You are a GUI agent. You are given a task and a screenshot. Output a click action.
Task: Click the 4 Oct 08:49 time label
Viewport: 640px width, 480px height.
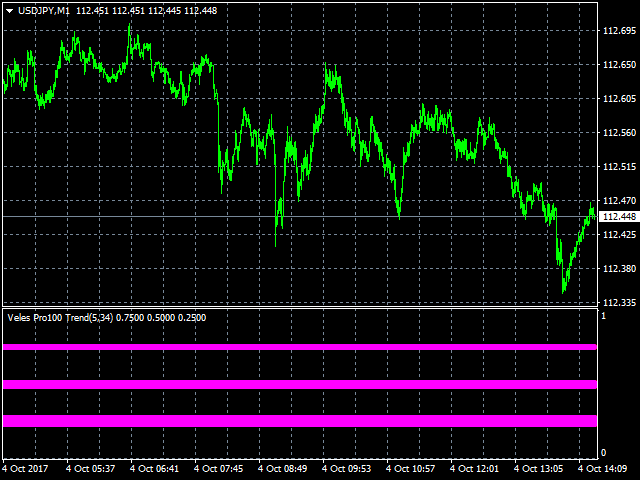(x=283, y=468)
